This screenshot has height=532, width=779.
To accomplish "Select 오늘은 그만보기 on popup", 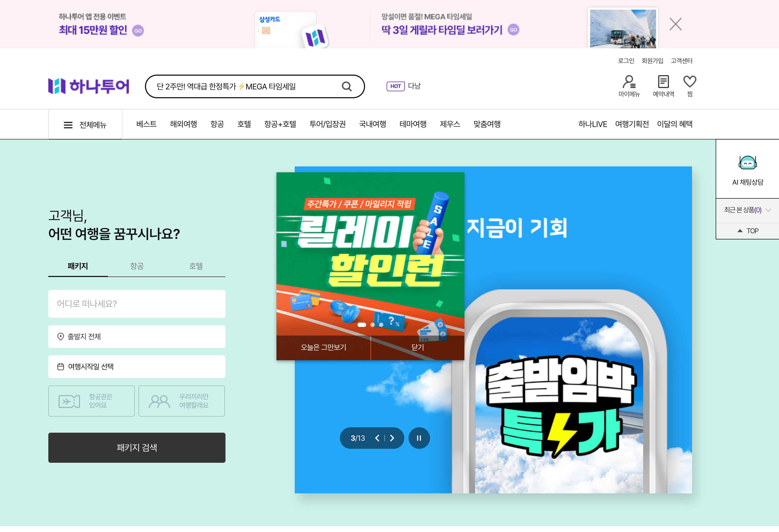I will [323, 347].
